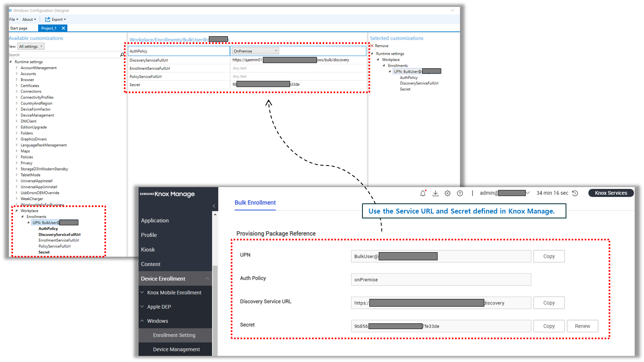Image resolution: width=644 pixels, height=362 pixels.
Task: Select DiscoveryServiceFullUrl in the left tree
Action: (x=59, y=235)
